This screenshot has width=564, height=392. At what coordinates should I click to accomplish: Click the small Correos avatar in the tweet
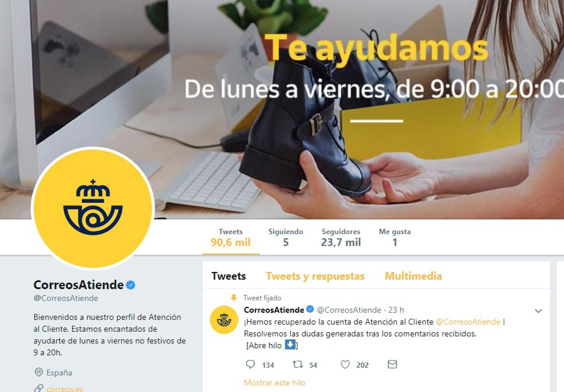click(224, 320)
